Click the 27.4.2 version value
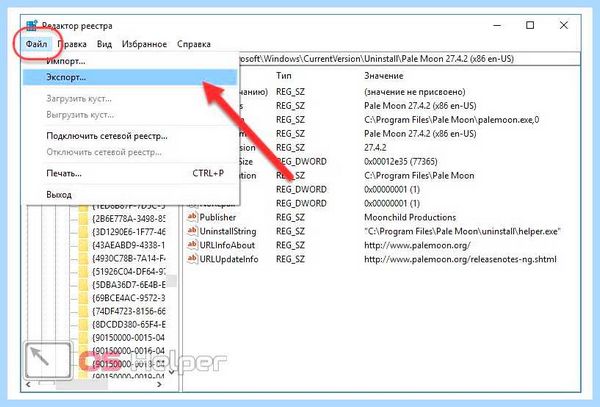The height and width of the screenshot is (407, 600). point(375,148)
